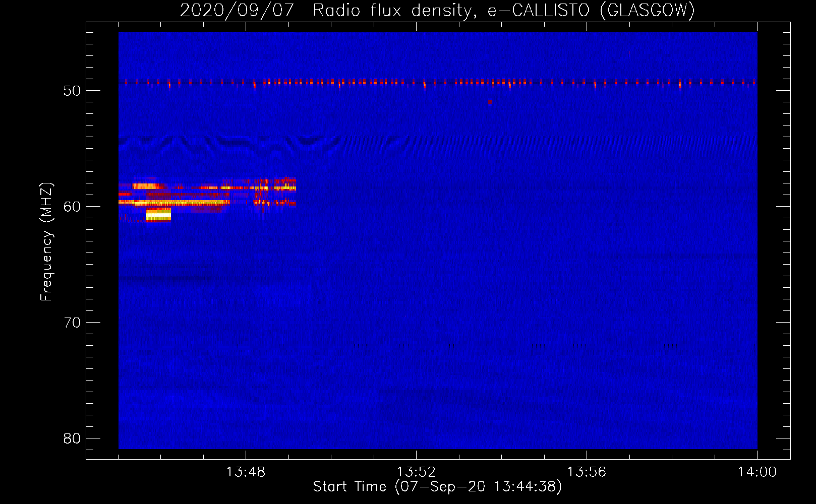This screenshot has height=504, width=816.
Task: Click the 'Frequency (MHZ)' axis label
Action: tap(46, 242)
